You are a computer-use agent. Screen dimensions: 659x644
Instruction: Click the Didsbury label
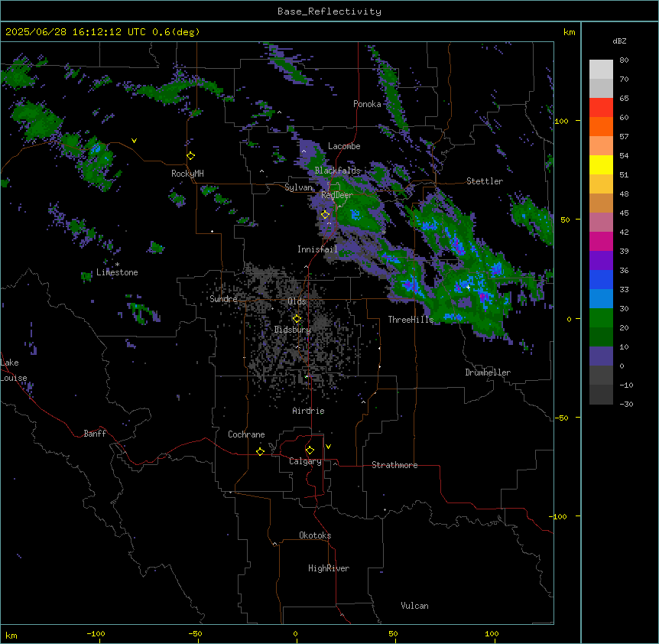click(293, 330)
